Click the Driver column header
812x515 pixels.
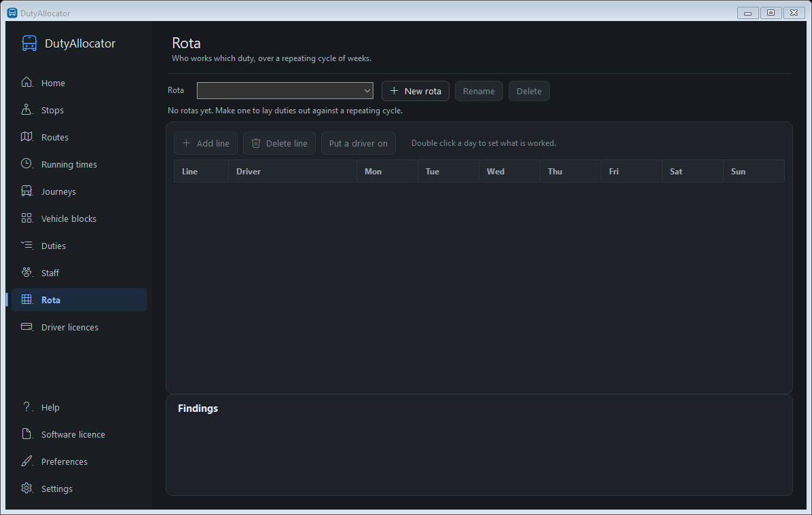(x=293, y=171)
